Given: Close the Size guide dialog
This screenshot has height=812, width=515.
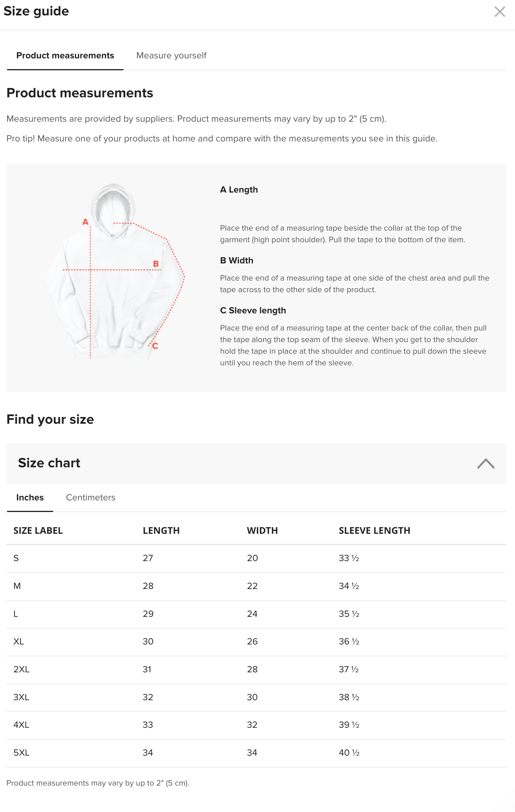Looking at the screenshot, I should pos(499,12).
